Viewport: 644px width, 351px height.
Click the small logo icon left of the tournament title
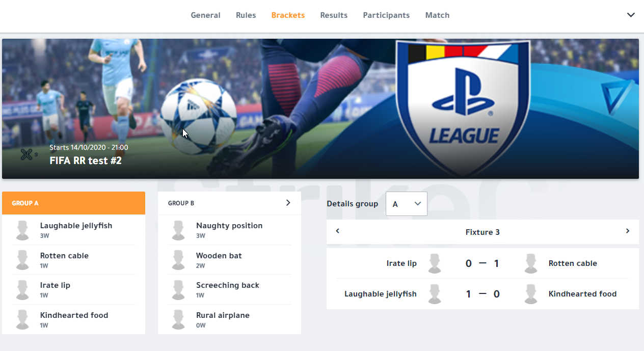pyautogui.click(x=28, y=154)
